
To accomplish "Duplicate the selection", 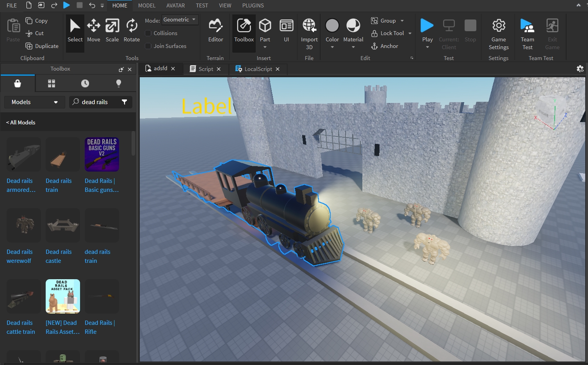I will click(42, 46).
